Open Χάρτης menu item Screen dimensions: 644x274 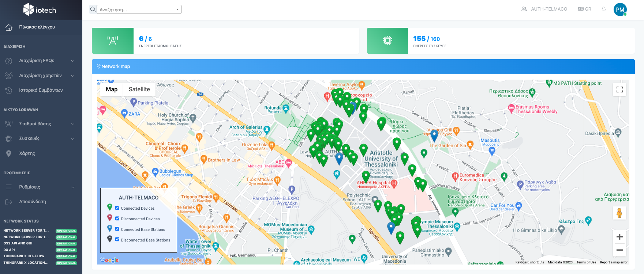point(41,153)
